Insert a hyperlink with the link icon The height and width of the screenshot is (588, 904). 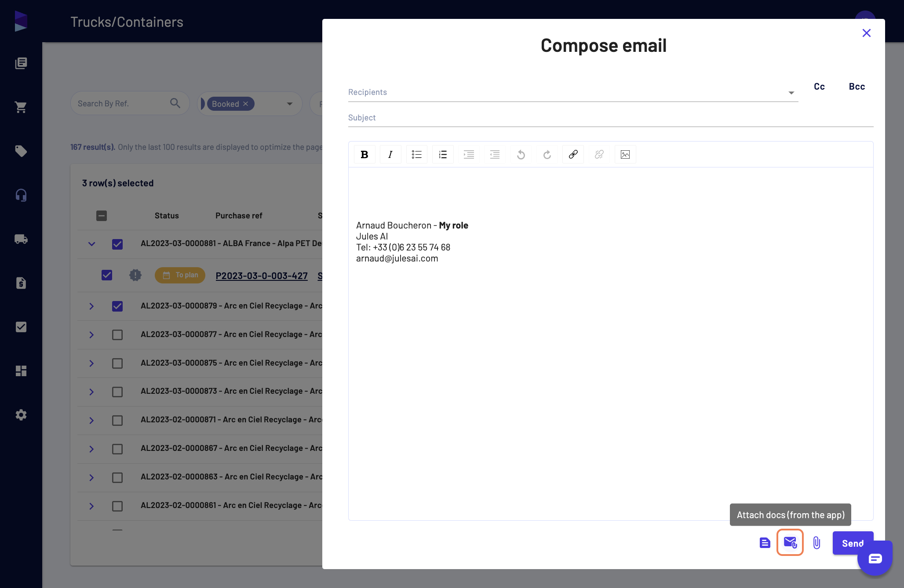tap(573, 154)
